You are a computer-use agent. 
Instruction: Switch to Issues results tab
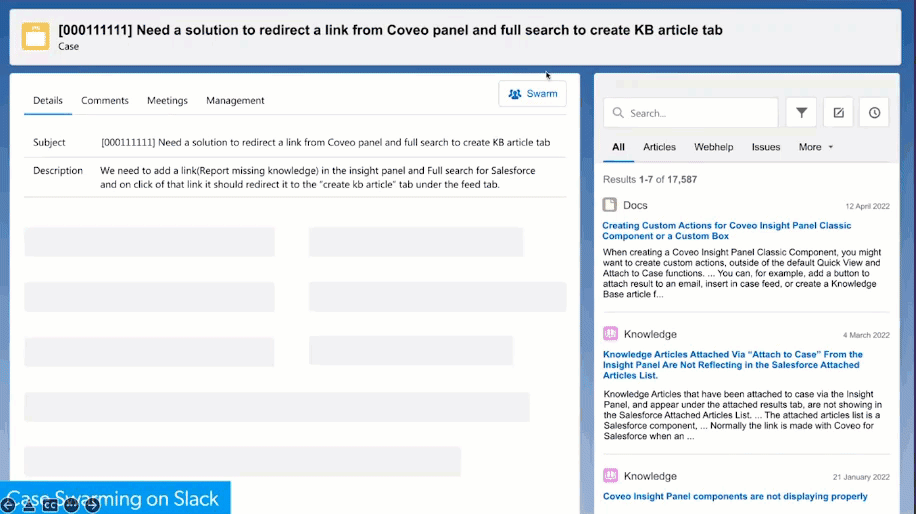tap(766, 147)
